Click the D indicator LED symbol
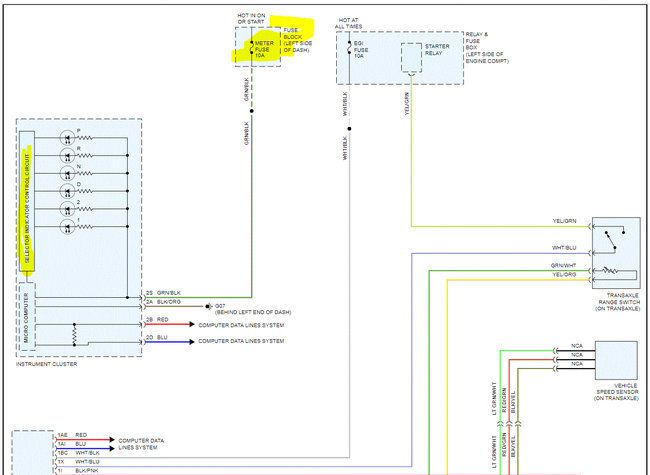The image size is (650, 475). point(67,191)
